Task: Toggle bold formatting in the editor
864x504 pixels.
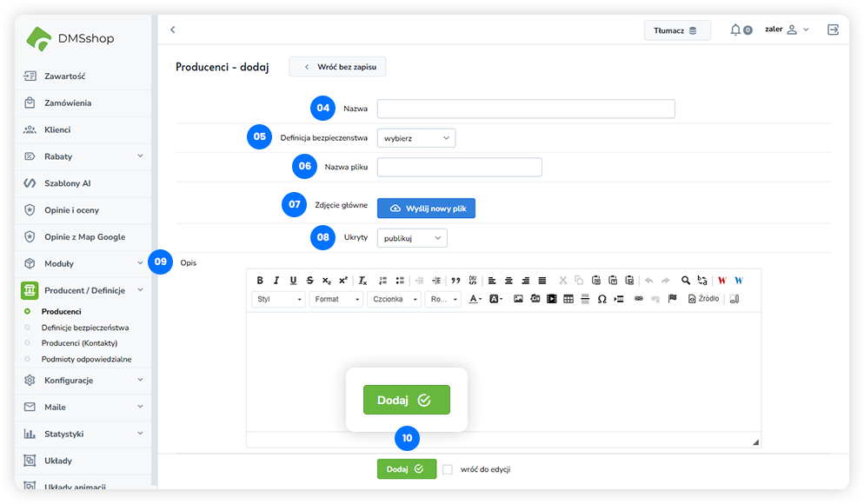Action: (x=260, y=281)
